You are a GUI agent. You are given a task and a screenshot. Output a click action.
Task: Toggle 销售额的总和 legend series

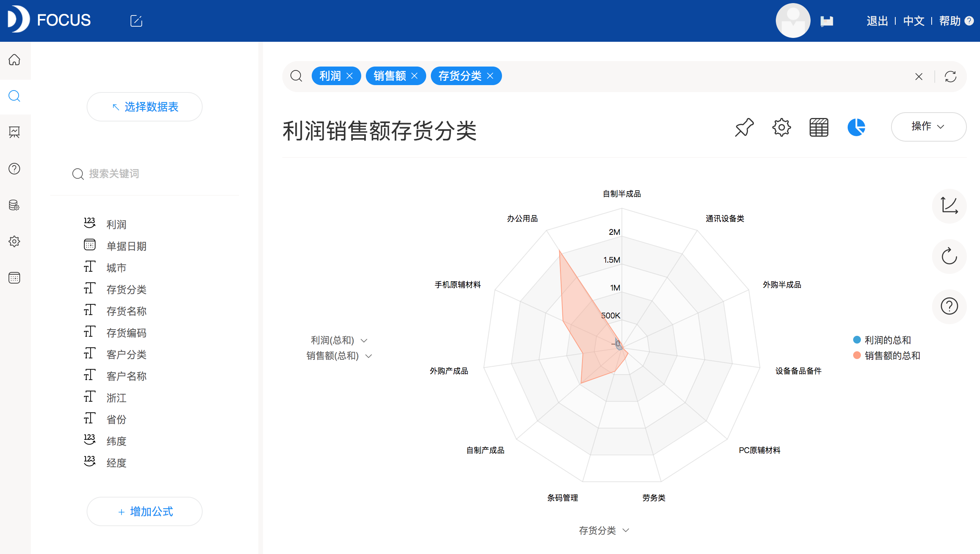click(886, 356)
